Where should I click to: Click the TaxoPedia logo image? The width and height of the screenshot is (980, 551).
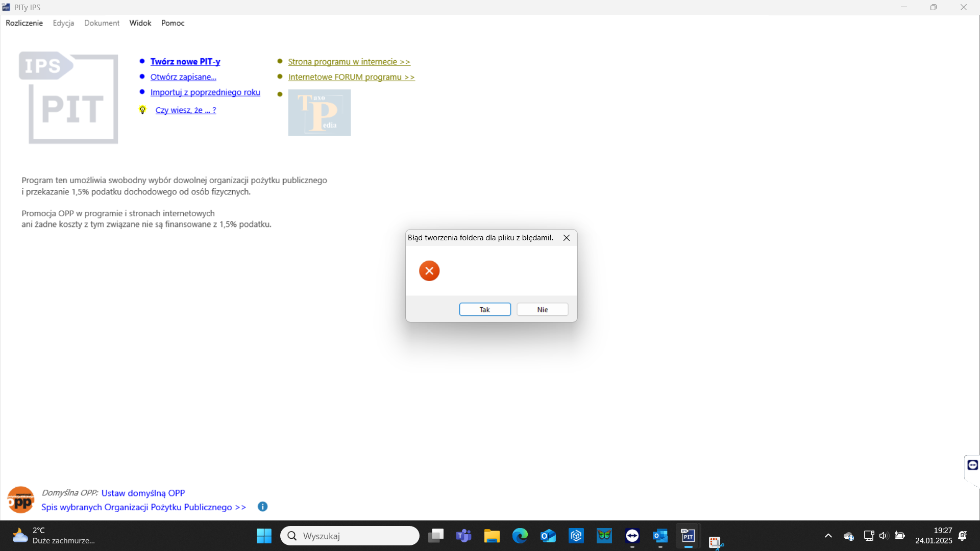[x=319, y=113]
